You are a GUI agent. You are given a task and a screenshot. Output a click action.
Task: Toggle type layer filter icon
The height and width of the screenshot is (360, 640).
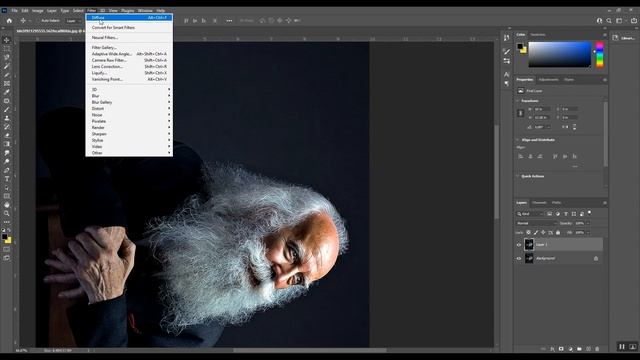pos(566,214)
